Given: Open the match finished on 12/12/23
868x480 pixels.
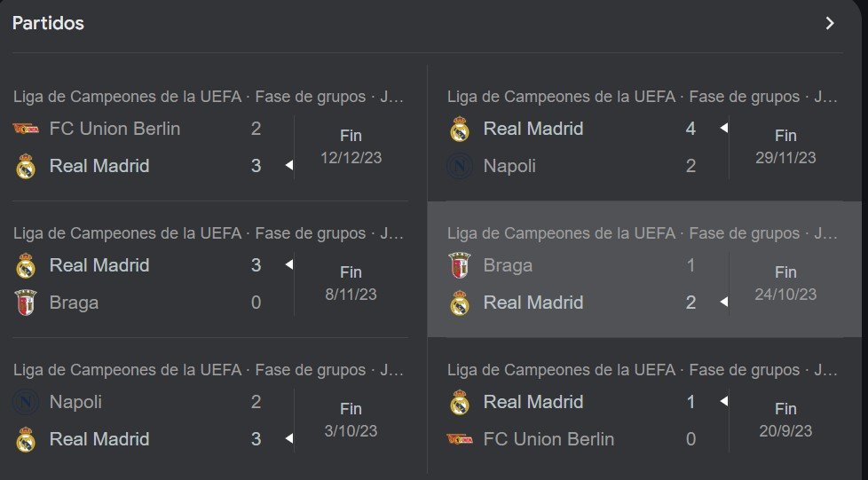Looking at the screenshot, I should (351, 146).
